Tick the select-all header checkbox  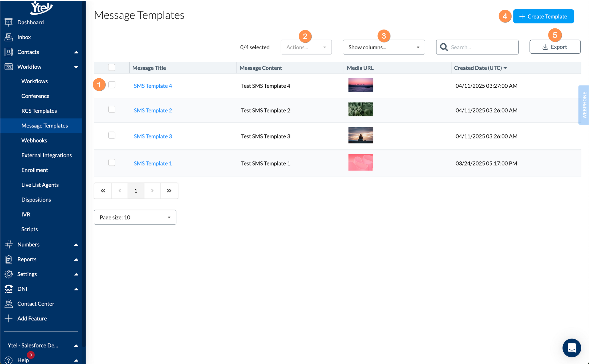point(111,68)
